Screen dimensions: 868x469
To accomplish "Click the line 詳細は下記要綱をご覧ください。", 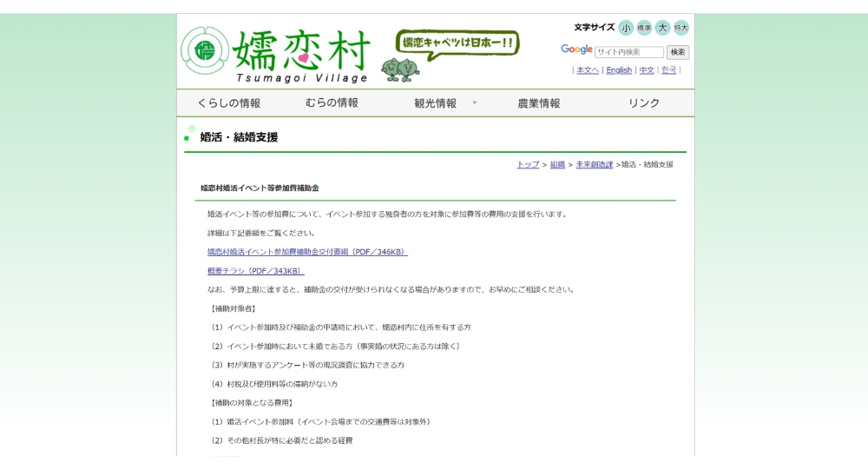I will (x=261, y=233).
